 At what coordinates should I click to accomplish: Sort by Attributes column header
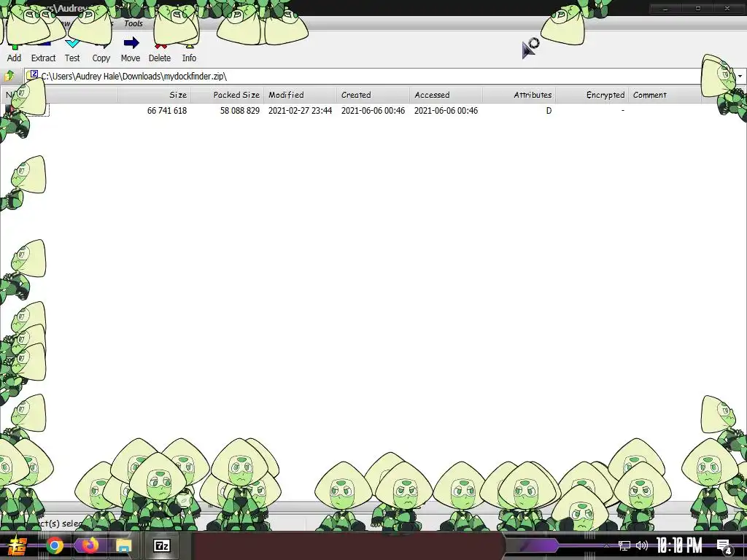tap(519, 95)
